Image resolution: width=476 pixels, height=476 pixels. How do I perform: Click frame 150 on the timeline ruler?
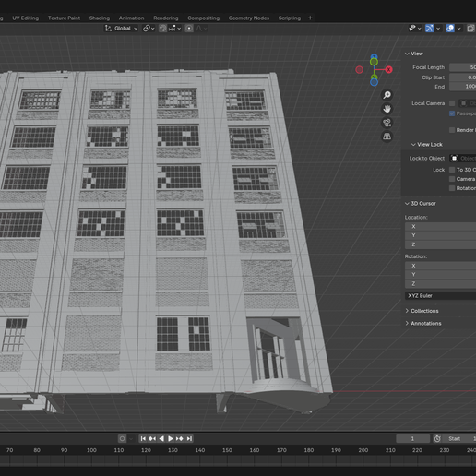click(x=227, y=450)
